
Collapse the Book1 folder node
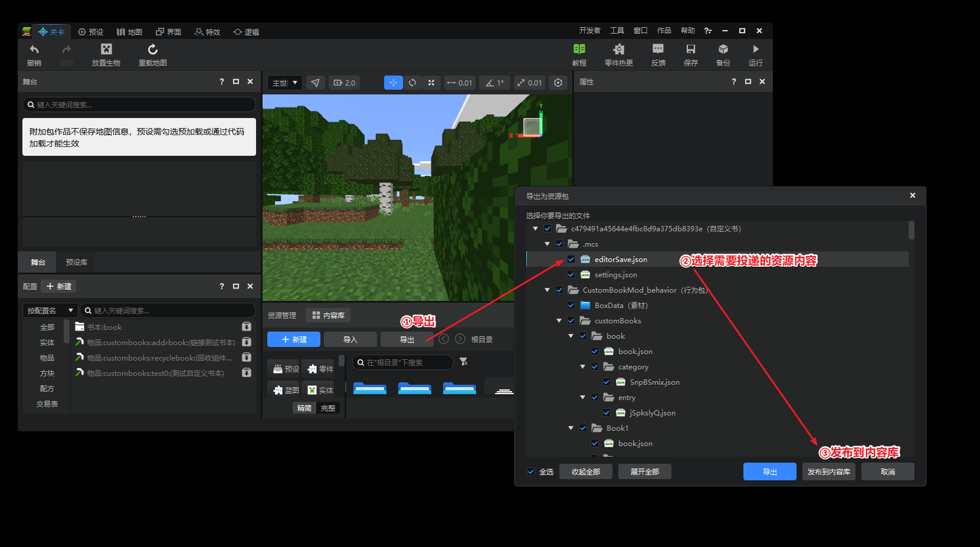click(x=571, y=428)
